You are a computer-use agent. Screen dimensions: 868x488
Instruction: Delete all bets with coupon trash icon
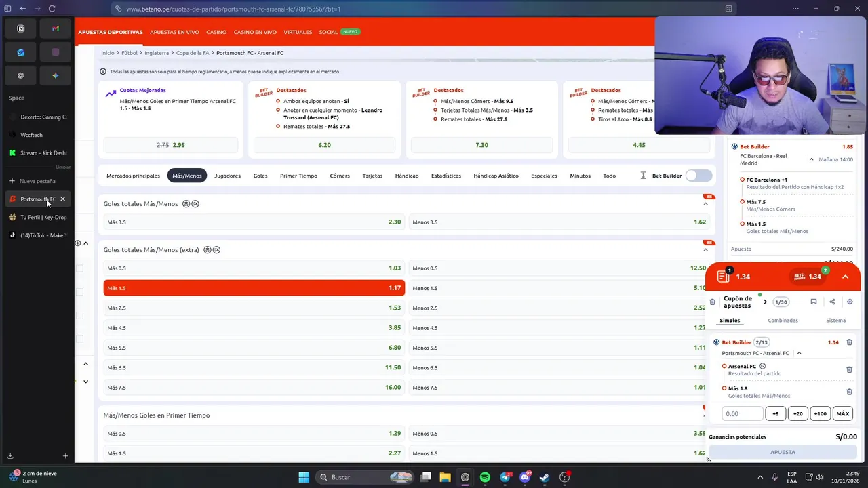tap(712, 302)
